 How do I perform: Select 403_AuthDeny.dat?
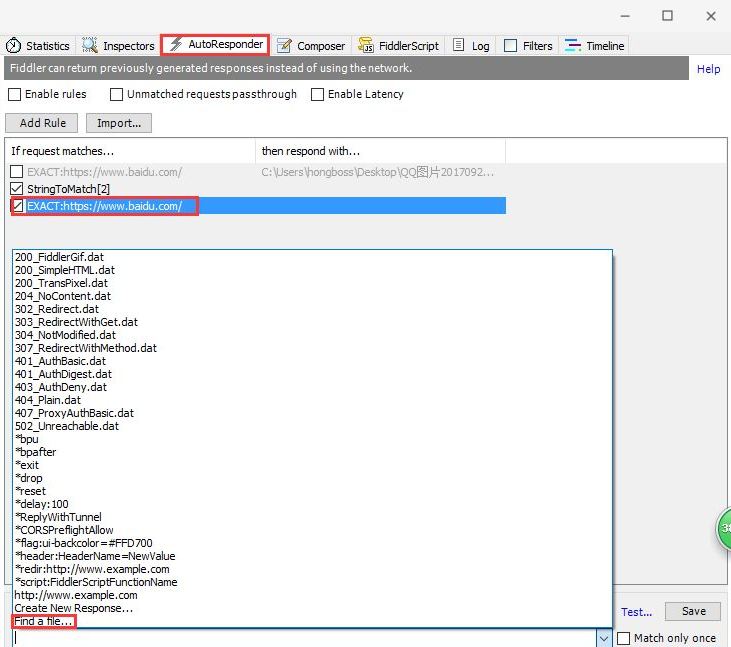click(311, 387)
